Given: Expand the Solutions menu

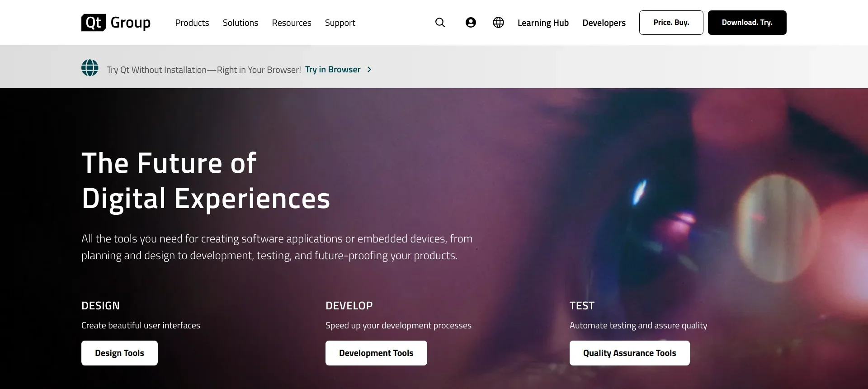Looking at the screenshot, I should pyautogui.click(x=241, y=23).
